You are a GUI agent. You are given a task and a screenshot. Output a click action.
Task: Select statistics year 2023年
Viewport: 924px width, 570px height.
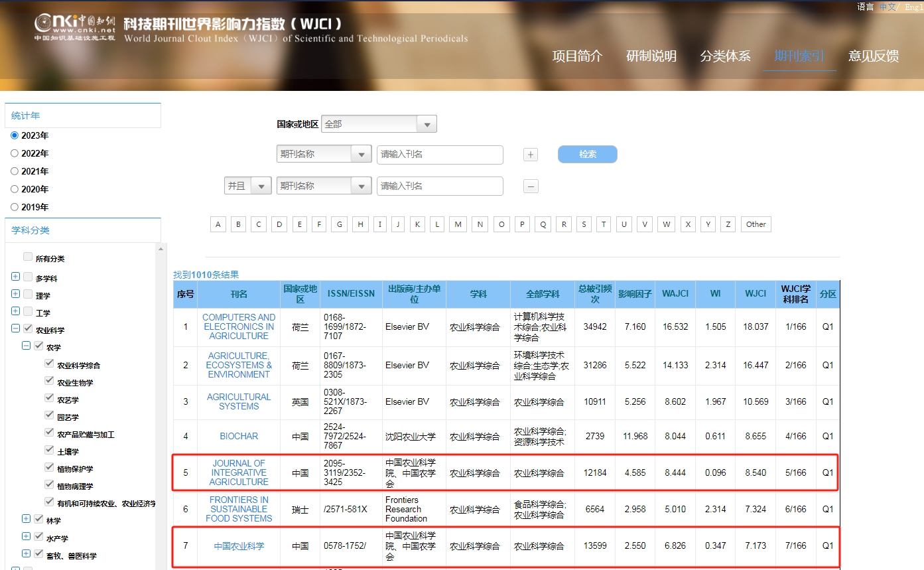tap(15, 135)
